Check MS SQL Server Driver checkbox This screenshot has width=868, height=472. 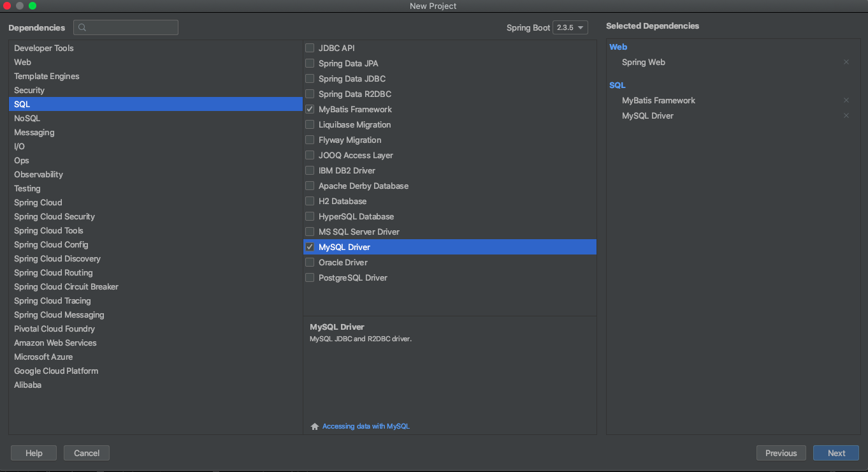click(310, 232)
